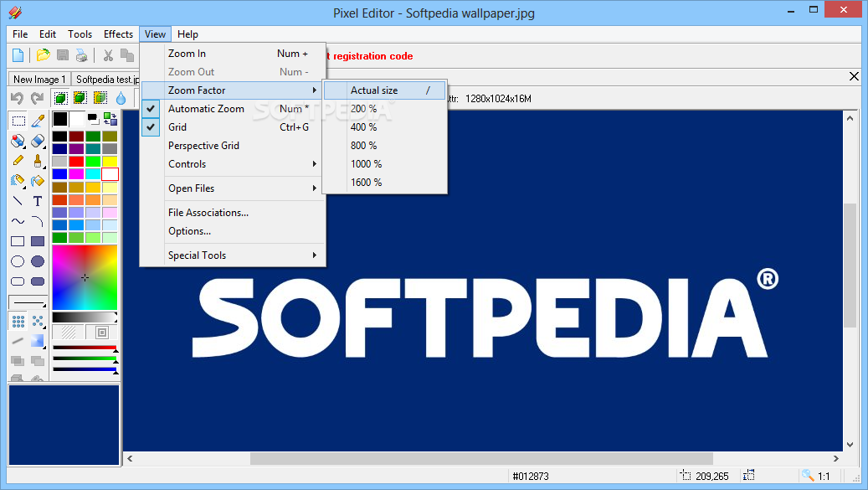Toggle the Grid checked menu option
Viewport: 868px width, 490px height.
point(233,126)
